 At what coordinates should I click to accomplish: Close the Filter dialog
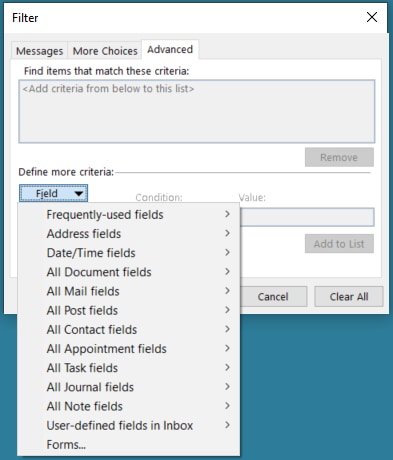(372, 17)
